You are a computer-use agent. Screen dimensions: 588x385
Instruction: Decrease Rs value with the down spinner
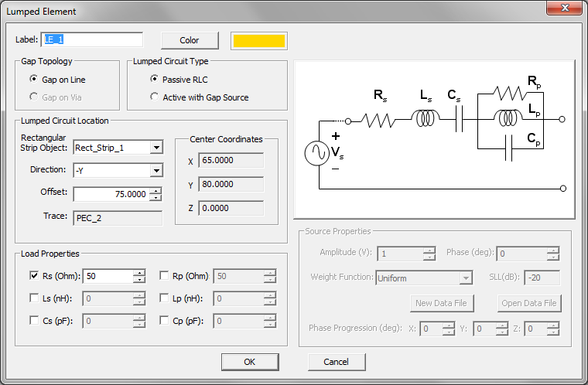tap(139, 280)
